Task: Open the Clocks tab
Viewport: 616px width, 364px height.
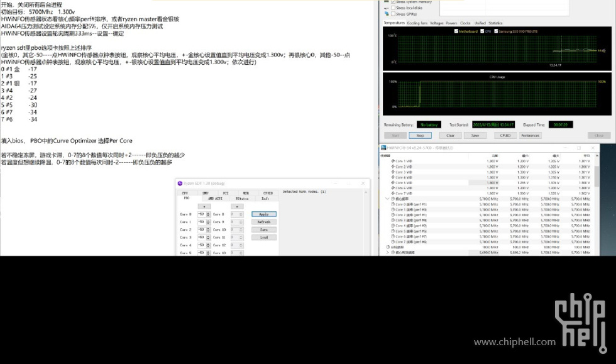Action: [x=465, y=23]
